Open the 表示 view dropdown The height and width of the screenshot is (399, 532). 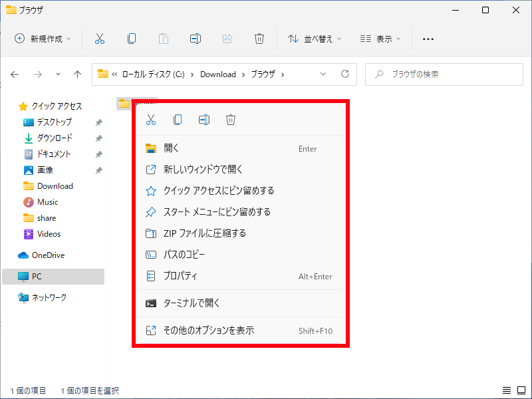(380, 39)
